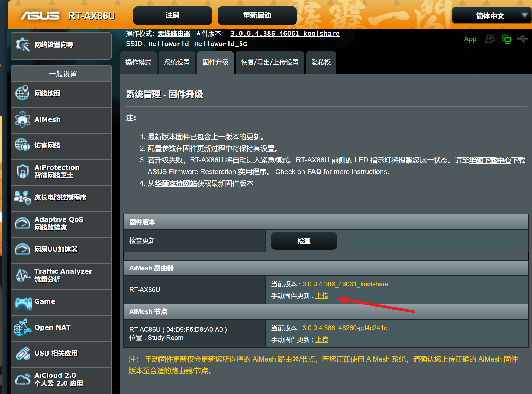
Task: Click the AiProtection shield lock icon
Action: pyautogui.click(x=23, y=171)
